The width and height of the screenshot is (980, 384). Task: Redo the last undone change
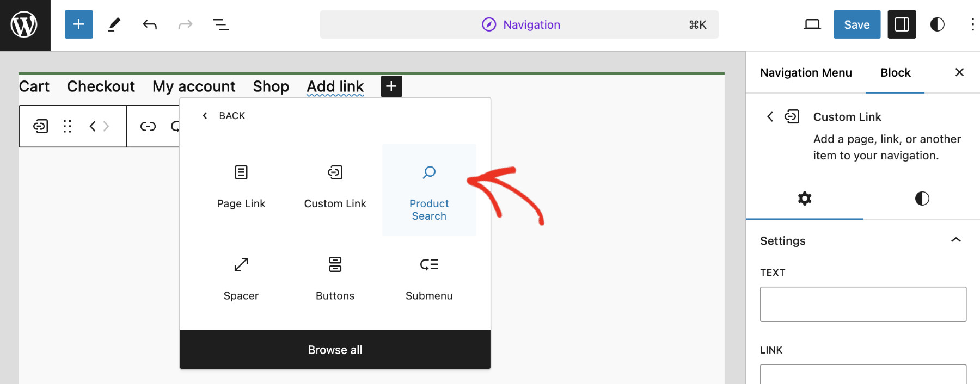(186, 24)
